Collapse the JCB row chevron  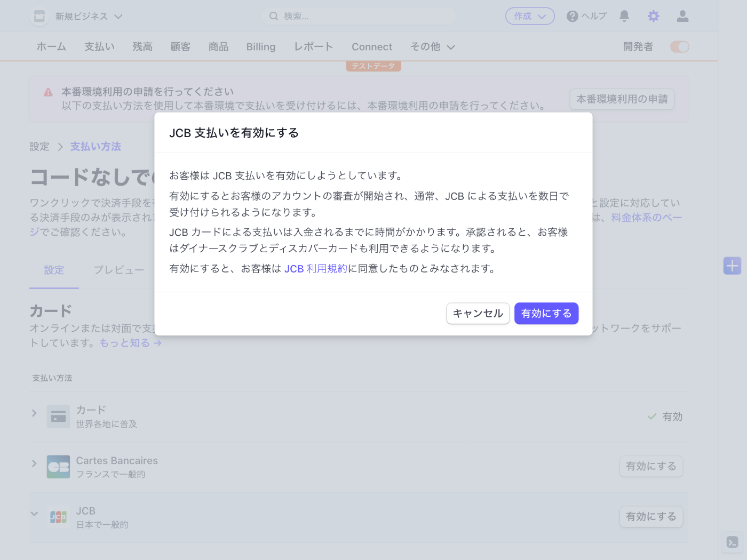pyautogui.click(x=34, y=514)
